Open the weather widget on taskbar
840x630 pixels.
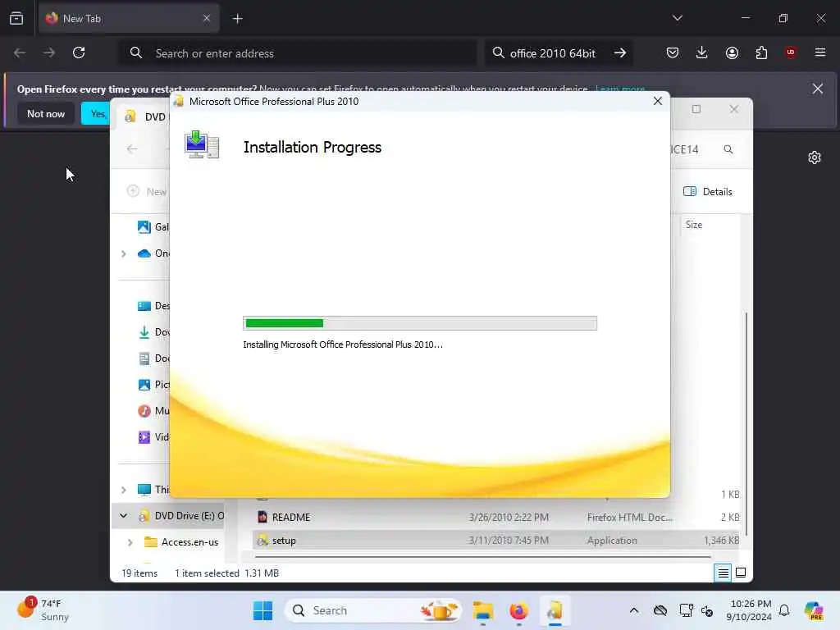[43, 610]
